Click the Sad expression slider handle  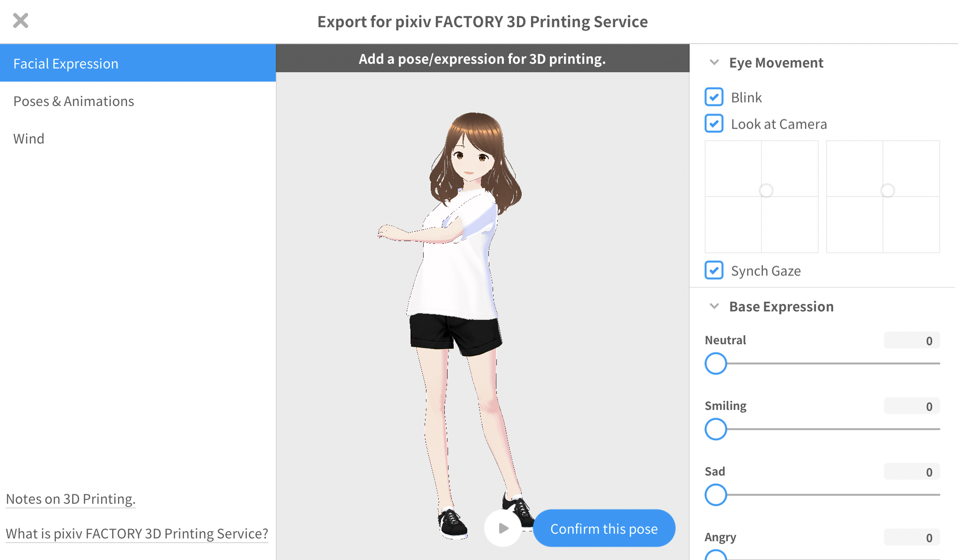(716, 495)
